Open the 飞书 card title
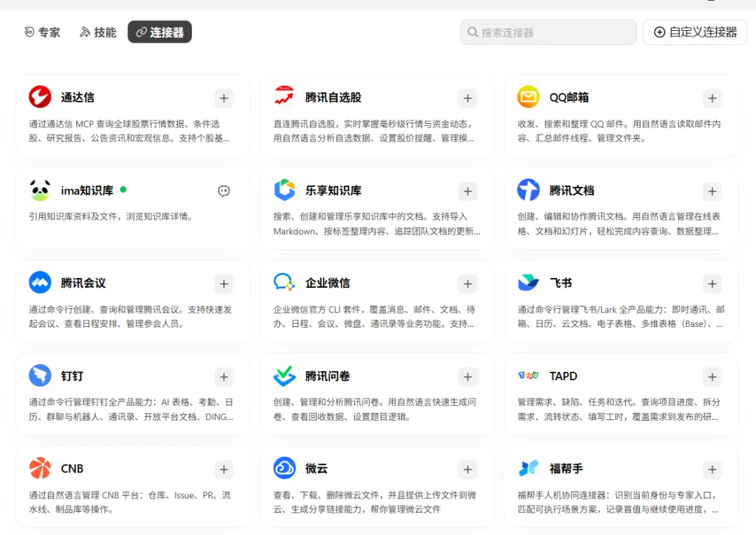756x535 pixels. [561, 283]
